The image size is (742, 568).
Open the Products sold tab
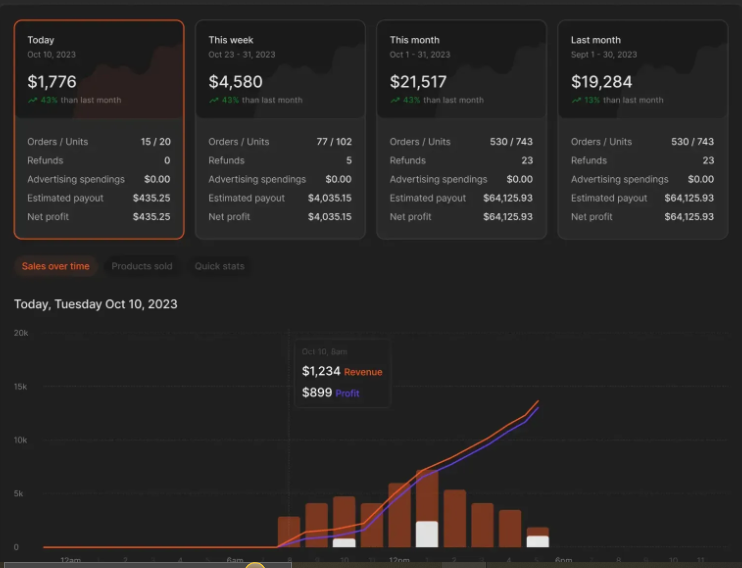141,266
